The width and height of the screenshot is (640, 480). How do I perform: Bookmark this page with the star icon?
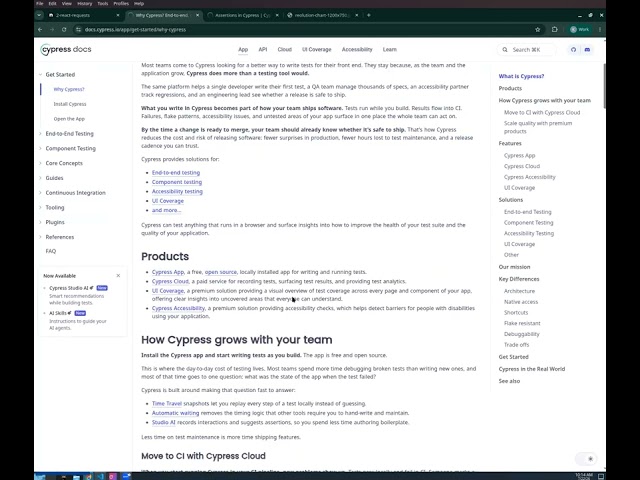point(538,29)
